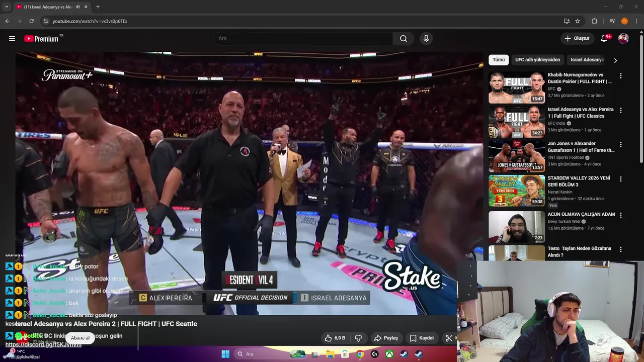This screenshot has width=644, height=362.
Task: Click the main video player
Action: (x=249, y=184)
